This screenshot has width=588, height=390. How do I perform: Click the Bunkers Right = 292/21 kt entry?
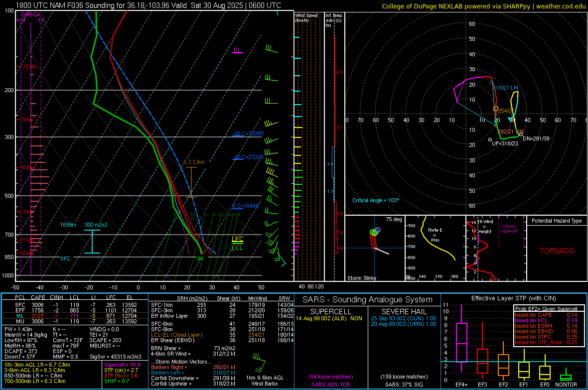click(x=193, y=367)
